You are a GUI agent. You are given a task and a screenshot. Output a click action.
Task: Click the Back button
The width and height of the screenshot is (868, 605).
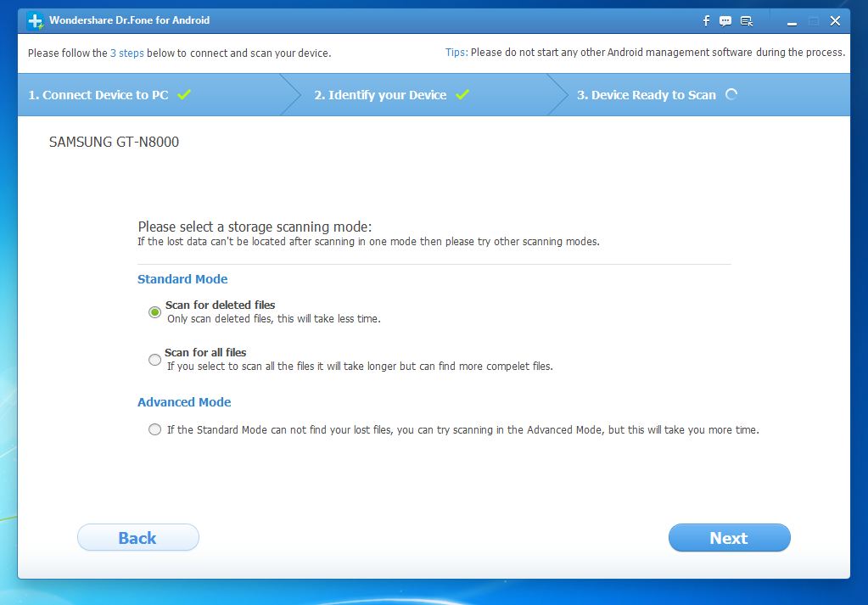click(x=137, y=537)
